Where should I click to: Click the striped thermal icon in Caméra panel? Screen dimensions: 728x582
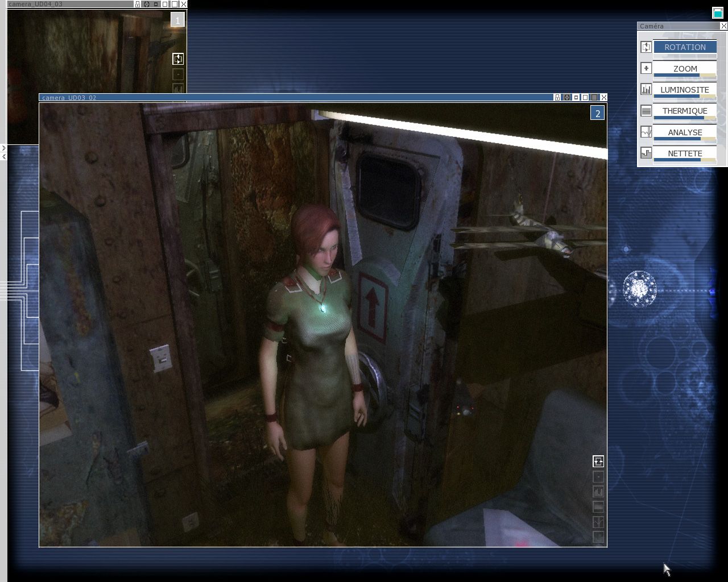646,111
